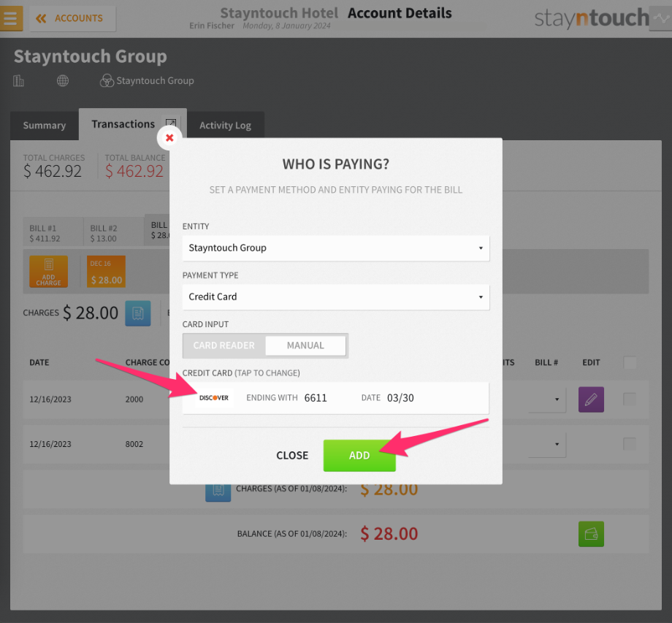Viewport: 672px width, 623px height.
Task: Edit the charge 2000 with pencil icon
Action: pyautogui.click(x=591, y=400)
